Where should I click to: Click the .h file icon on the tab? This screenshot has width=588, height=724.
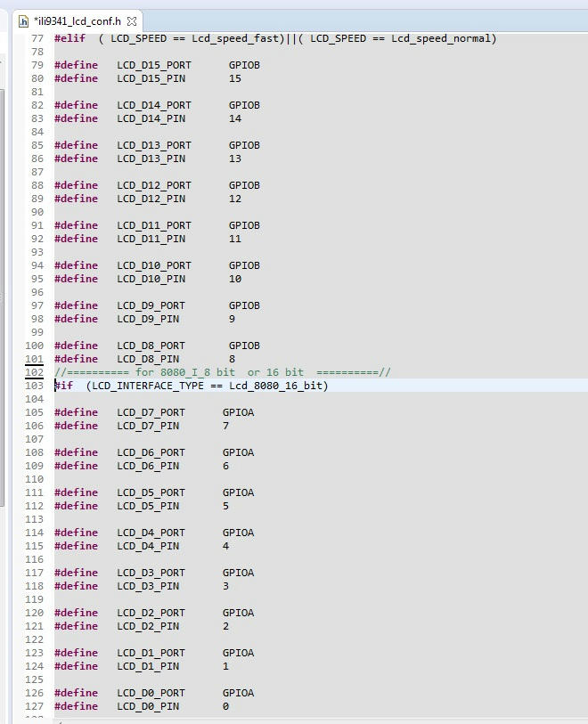[24, 20]
